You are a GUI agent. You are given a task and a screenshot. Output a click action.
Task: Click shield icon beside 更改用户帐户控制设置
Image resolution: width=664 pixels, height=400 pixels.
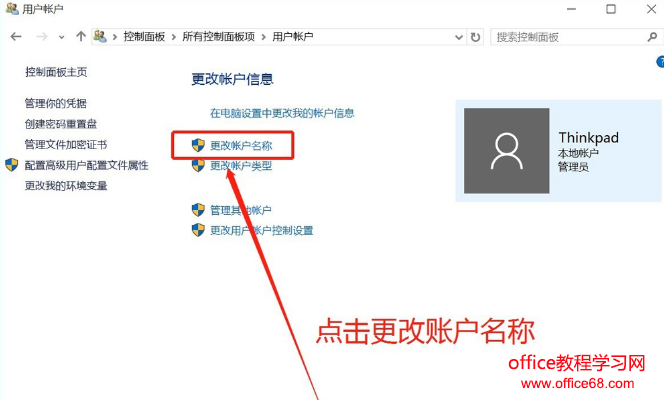point(198,230)
